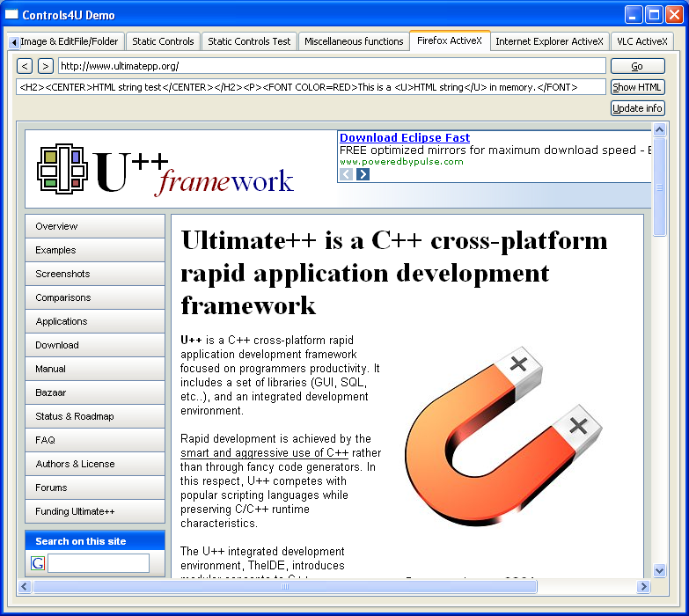689x616 pixels.
Task: Open the Download menu item
Action: [x=95, y=345]
